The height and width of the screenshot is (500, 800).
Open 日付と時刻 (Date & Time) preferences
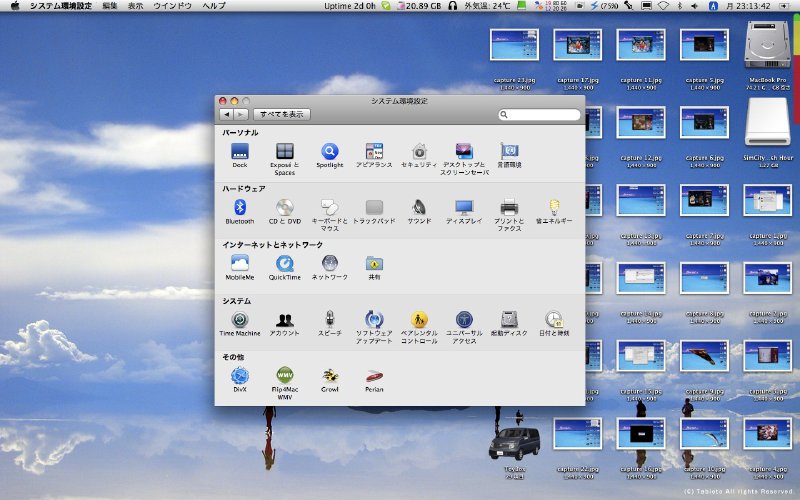(554, 320)
